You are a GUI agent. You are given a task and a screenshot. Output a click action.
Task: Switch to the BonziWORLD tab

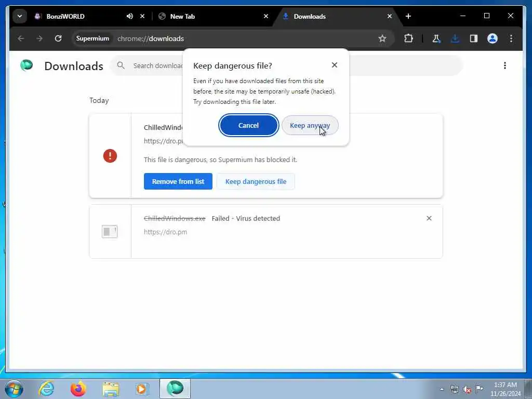(x=65, y=16)
